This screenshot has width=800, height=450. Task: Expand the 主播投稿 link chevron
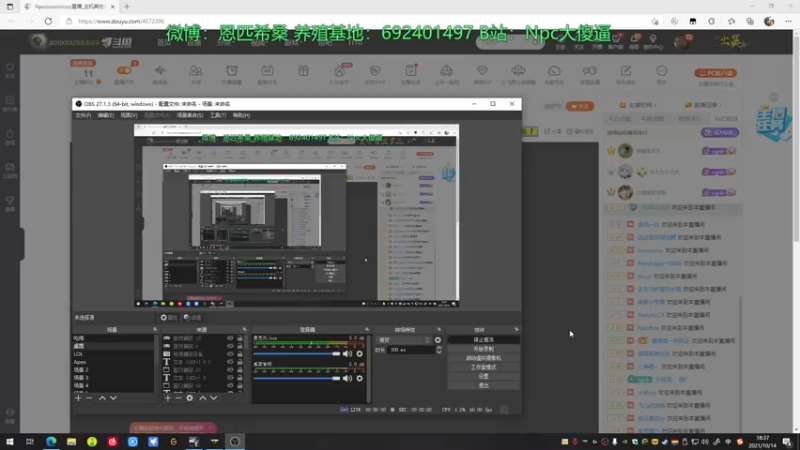(655, 105)
